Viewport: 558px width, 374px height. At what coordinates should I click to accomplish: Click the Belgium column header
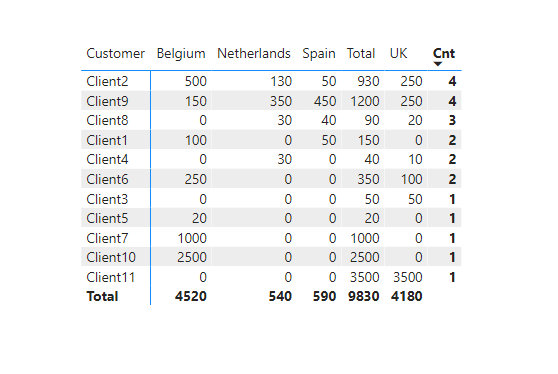click(181, 54)
